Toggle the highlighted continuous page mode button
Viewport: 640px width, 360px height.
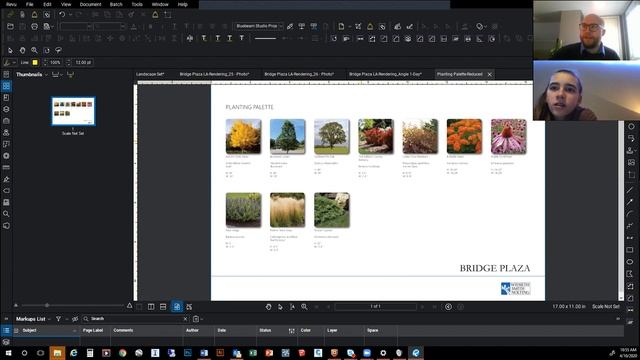[177, 307]
